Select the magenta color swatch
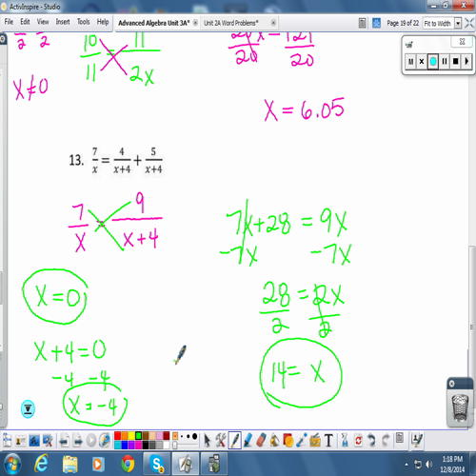476x476 pixels. click(138, 446)
